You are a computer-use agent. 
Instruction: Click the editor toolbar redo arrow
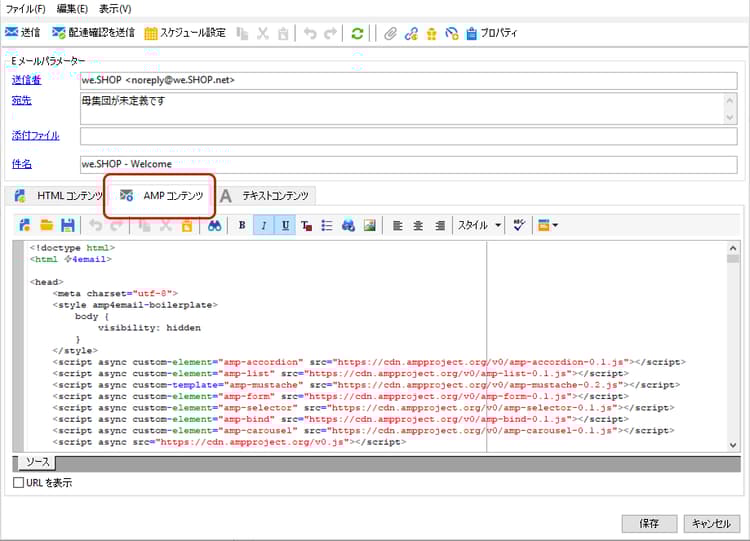(x=116, y=225)
